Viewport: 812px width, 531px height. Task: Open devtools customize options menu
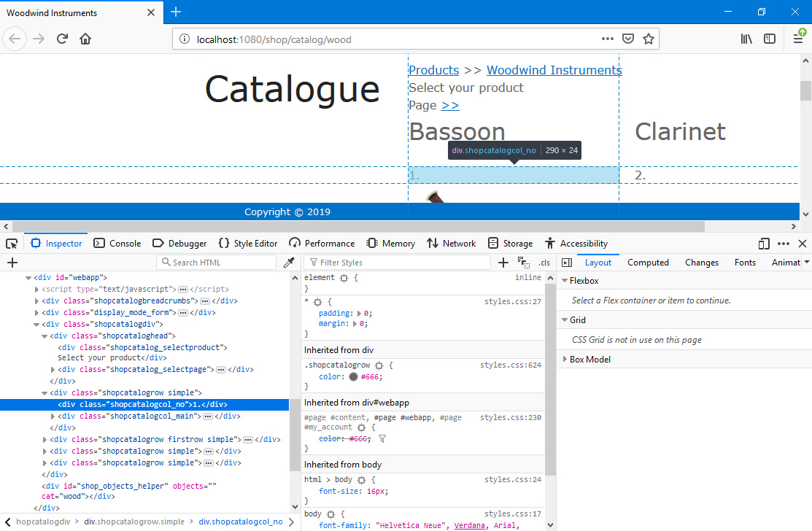[x=784, y=244]
